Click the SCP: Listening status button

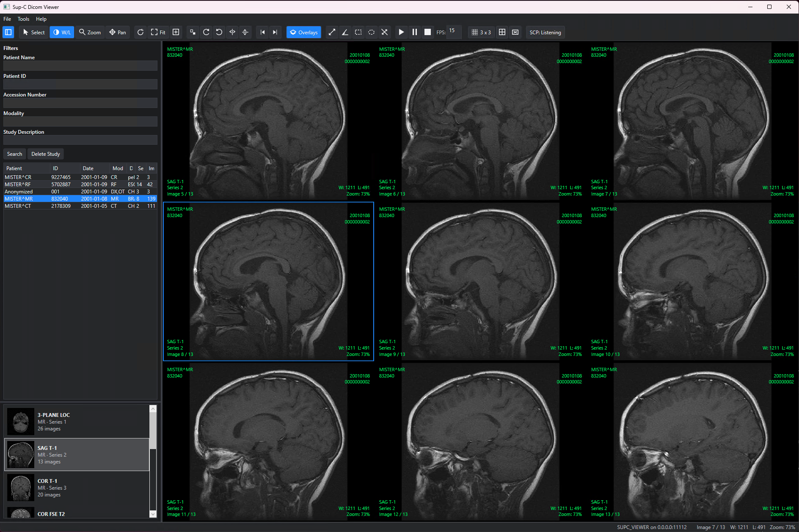tap(546, 32)
